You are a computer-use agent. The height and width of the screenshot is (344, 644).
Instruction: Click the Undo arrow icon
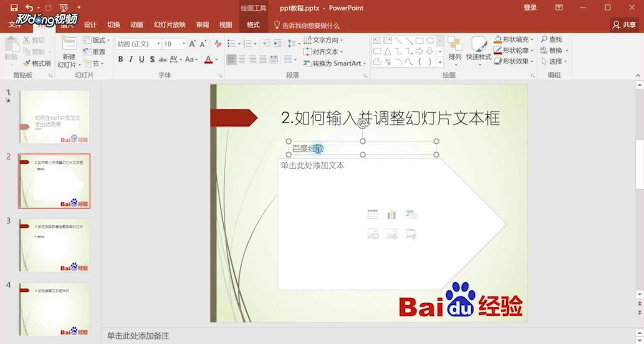[x=29, y=8]
